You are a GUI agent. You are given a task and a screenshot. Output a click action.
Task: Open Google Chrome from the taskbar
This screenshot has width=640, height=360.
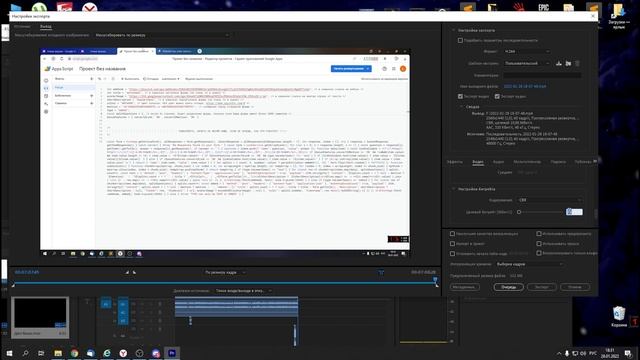(74, 353)
